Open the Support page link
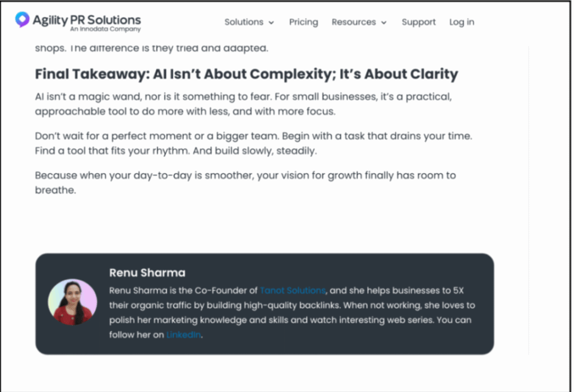574x392 pixels. [418, 22]
